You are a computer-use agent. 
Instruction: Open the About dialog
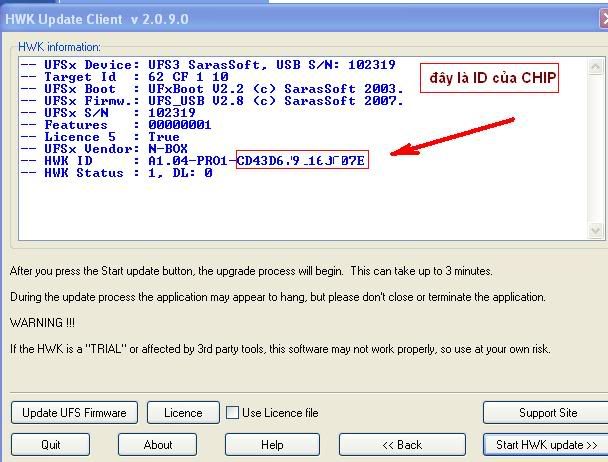click(157, 445)
